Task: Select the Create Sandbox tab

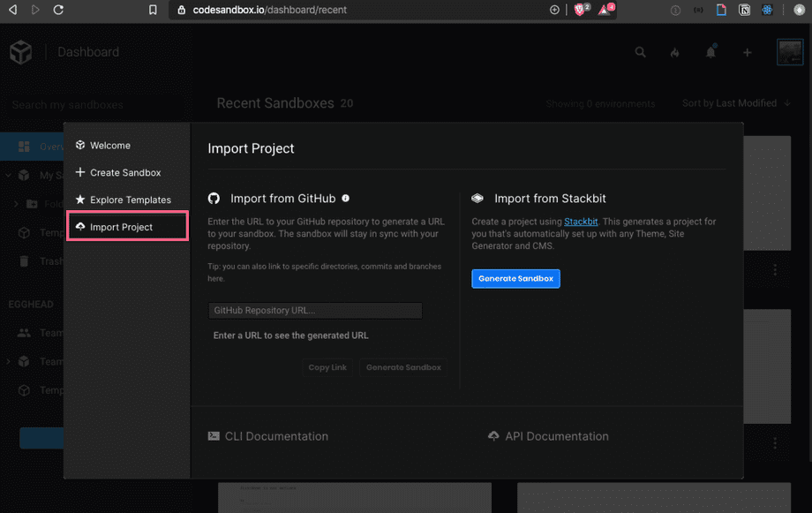Action: pos(127,172)
